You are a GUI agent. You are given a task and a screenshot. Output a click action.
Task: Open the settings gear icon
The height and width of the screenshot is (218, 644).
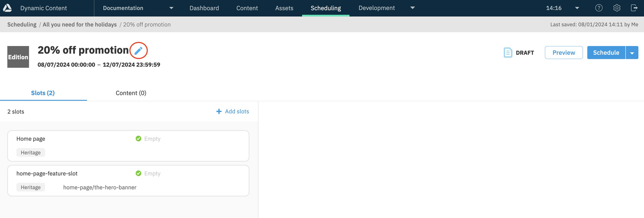[617, 8]
